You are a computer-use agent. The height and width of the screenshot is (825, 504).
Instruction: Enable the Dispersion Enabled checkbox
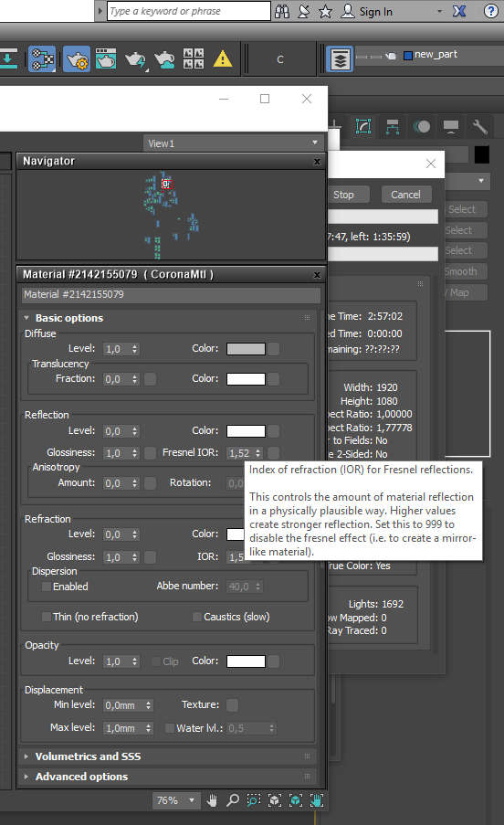click(47, 587)
